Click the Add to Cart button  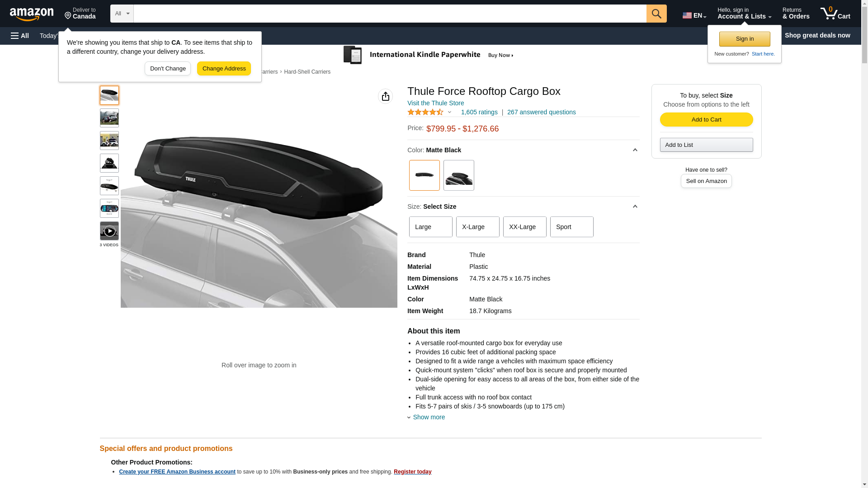click(706, 119)
